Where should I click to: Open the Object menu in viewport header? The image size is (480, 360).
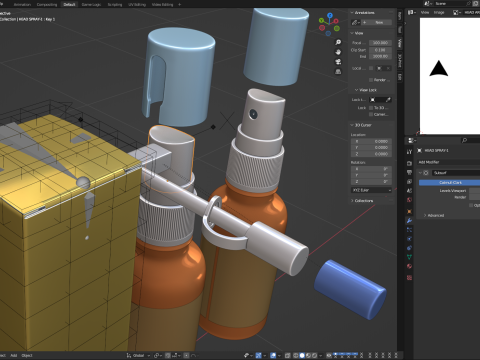(27, 356)
